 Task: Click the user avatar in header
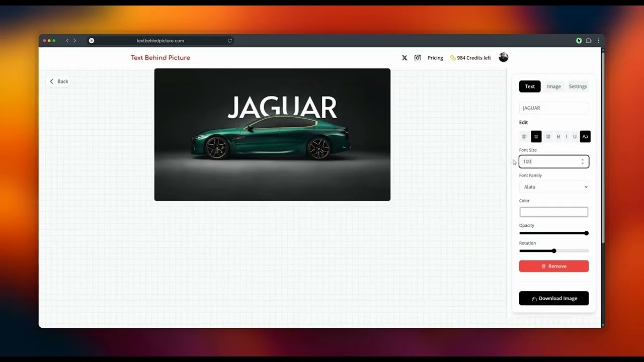pos(504,57)
